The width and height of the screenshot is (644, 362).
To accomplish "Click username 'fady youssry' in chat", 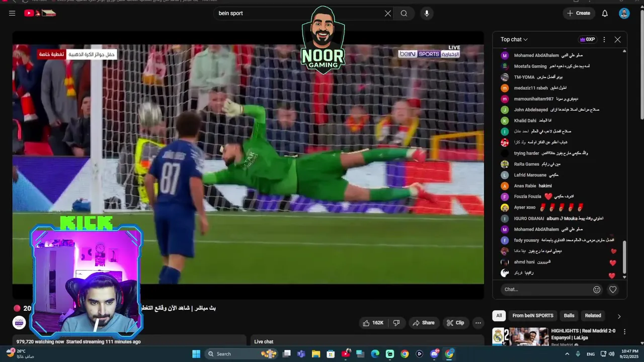I will pos(527,240).
